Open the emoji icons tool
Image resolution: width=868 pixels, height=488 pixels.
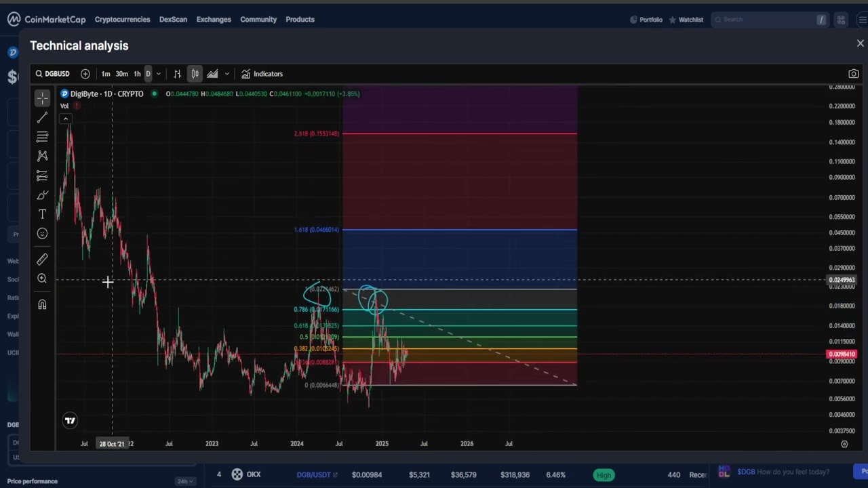coord(42,234)
